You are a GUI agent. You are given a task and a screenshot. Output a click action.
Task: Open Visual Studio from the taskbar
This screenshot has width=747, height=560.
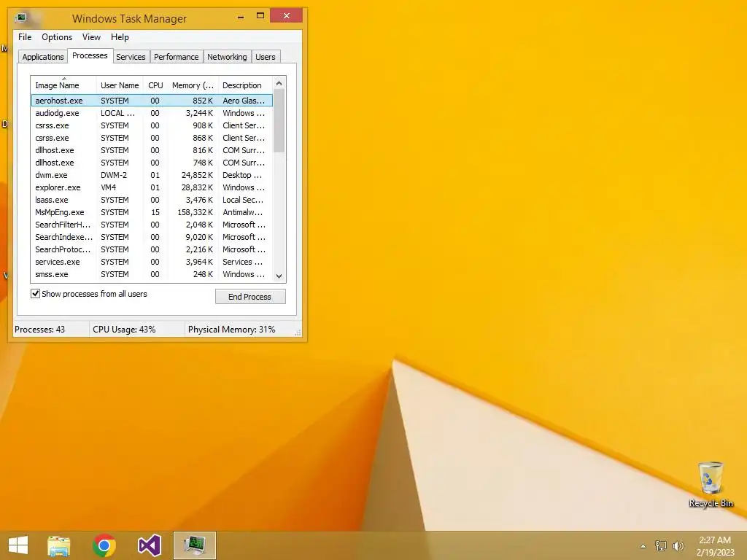(x=150, y=545)
